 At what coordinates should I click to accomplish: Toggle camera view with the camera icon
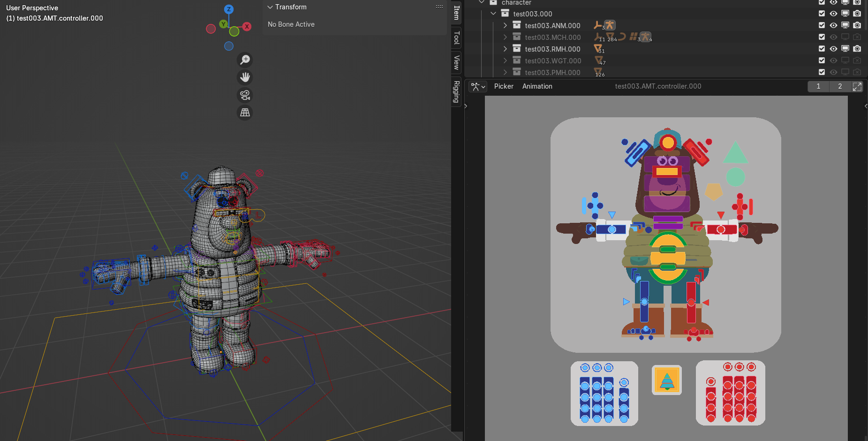tap(245, 95)
